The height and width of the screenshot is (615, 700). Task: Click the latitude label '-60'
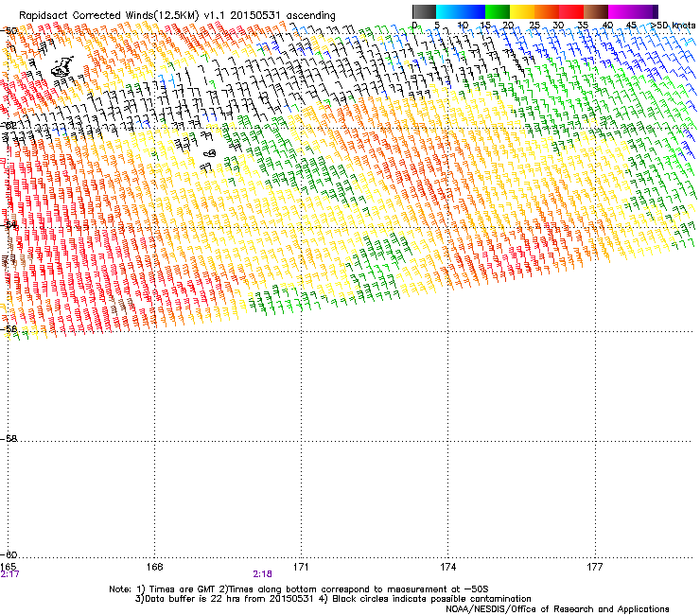click(x=9, y=554)
